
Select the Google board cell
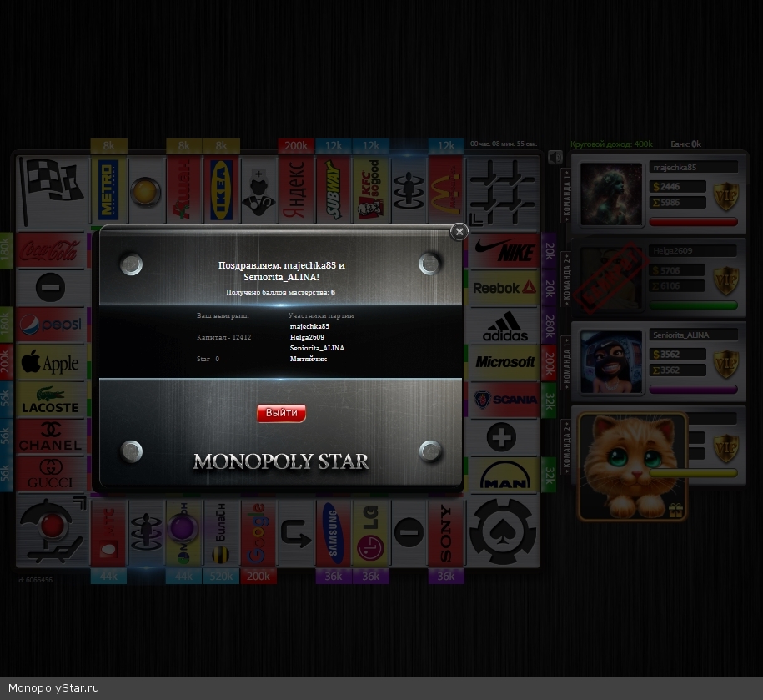point(259,533)
